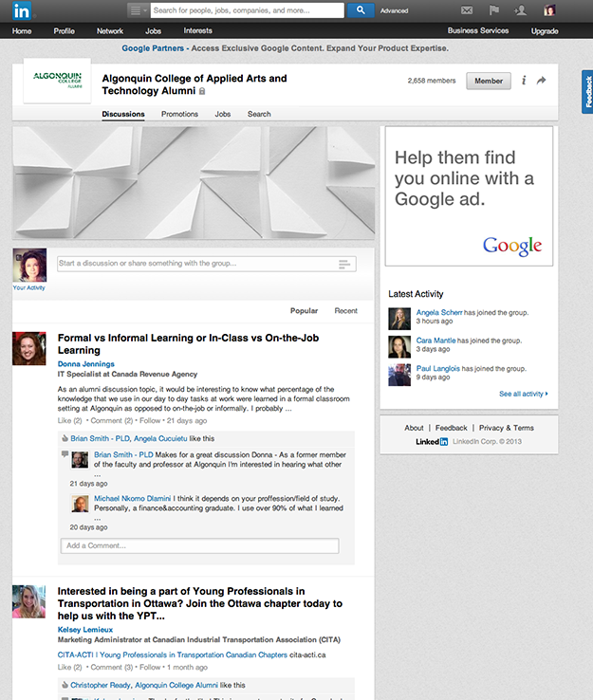Viewport: 593px width, 700px height.
Task: Share the group using arrow icon
Action: tap(541, 81)
